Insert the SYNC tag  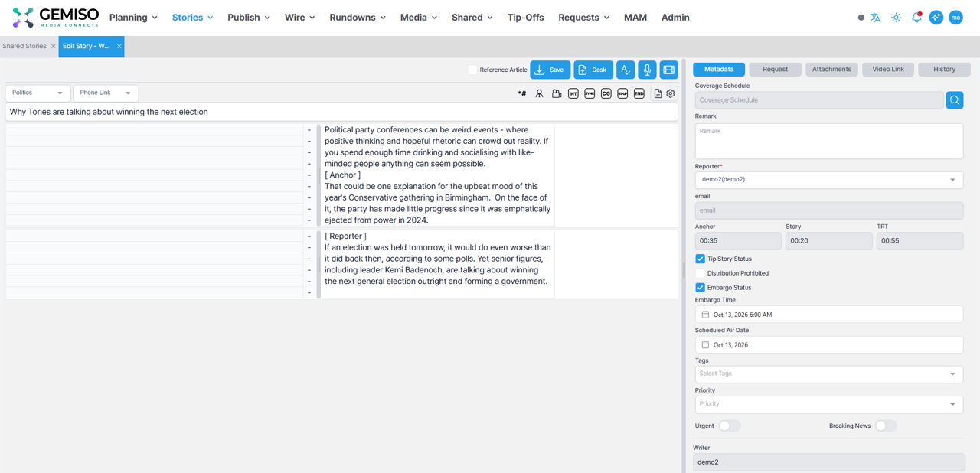click(x=590, y=93)
